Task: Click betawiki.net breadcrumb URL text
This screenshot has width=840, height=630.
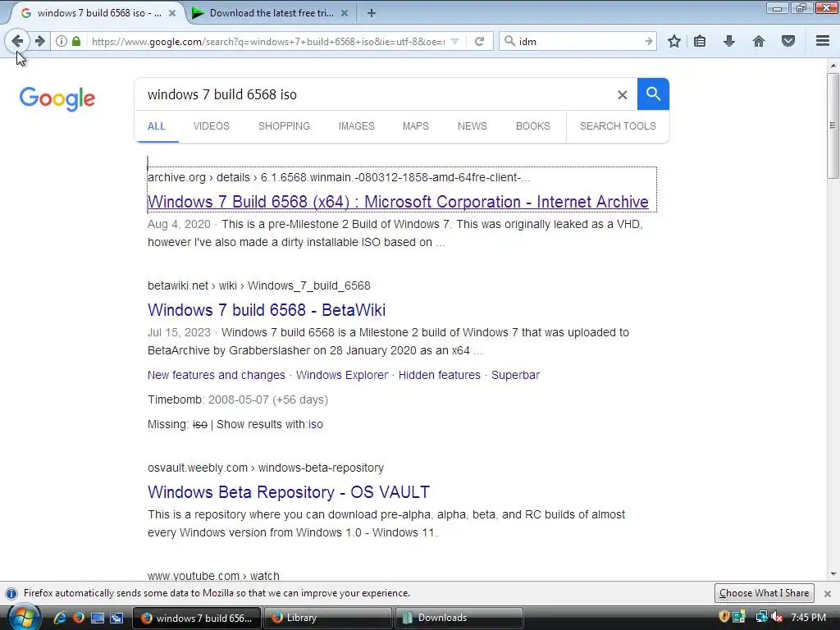Action: click(258, 285)
